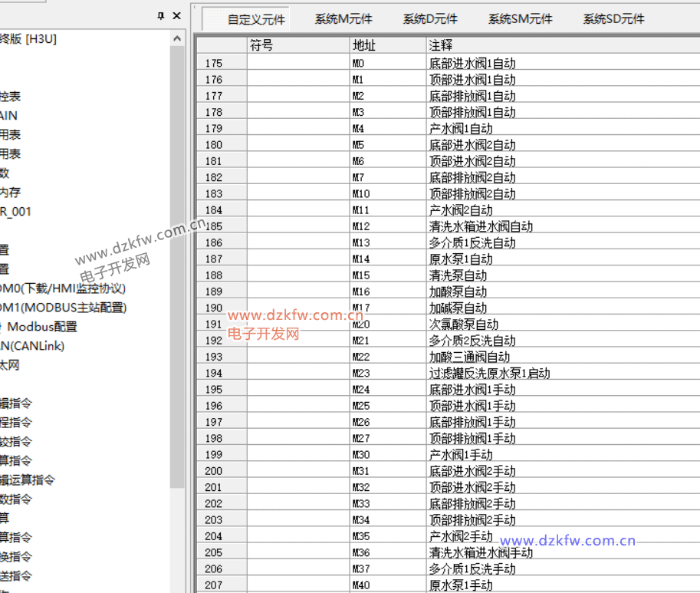Select the 自定义元件 tab
700x593 pixels.
[255, 20]
